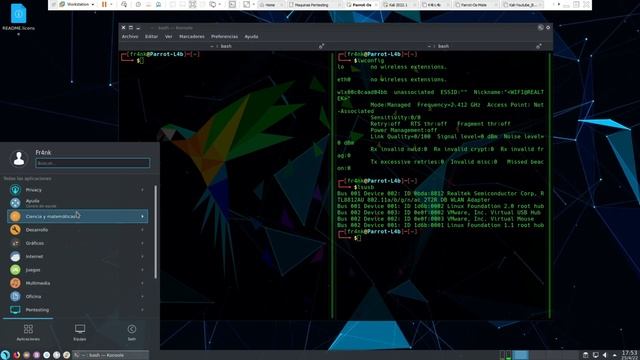Open the Desarrollo wrench icon
Viewport: 640px width, 360px height.
(15, 230)
